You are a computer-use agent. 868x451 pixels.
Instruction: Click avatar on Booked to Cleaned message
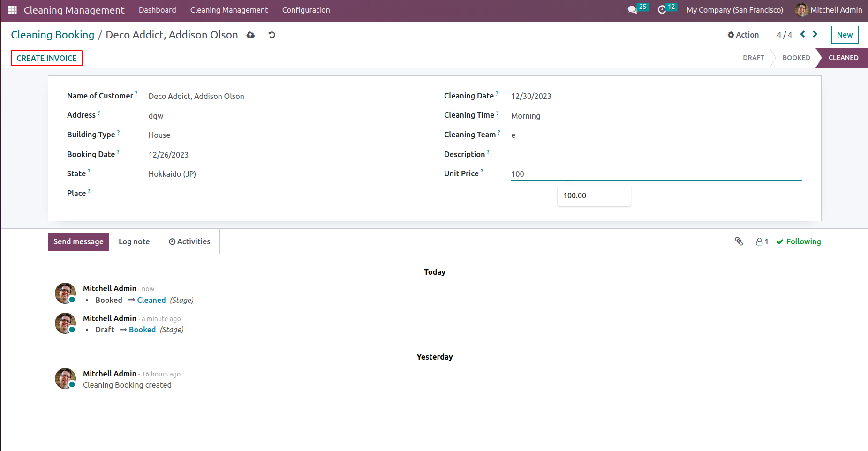(x=65, y=293)
